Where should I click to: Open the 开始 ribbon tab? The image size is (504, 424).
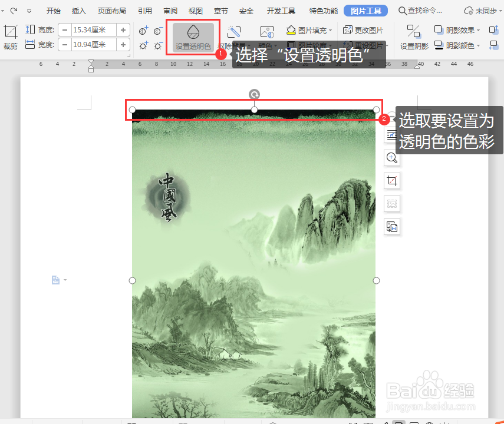54,11
